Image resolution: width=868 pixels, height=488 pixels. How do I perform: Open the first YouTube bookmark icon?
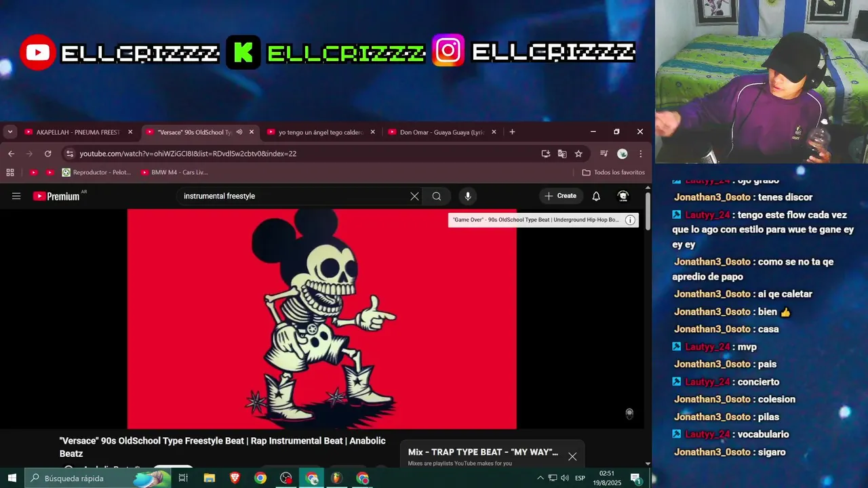pyautogui.click(x=34, y=173)
